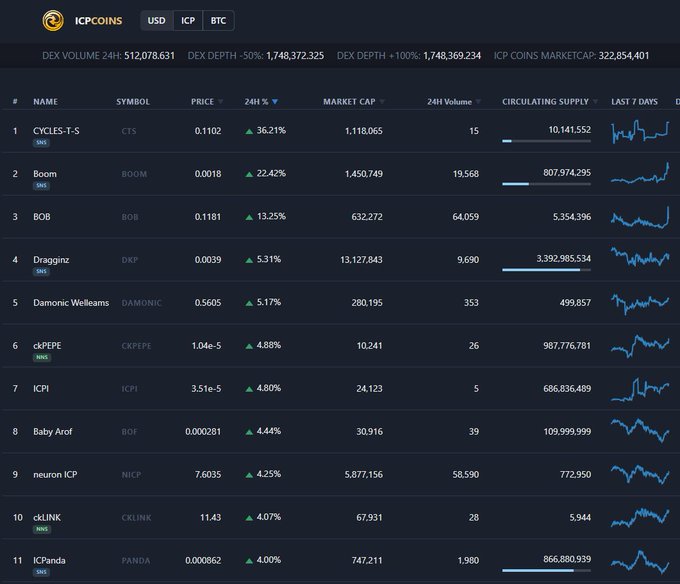Click the SNS badge under Dragginz
Image resolution: width=680 pixels, height=584 pixels.
(41, 271)
